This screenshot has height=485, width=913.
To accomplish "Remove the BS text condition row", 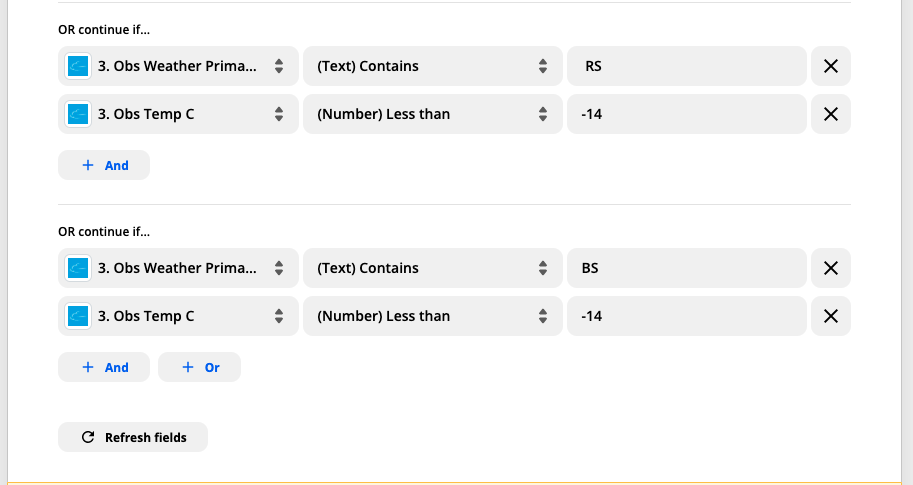I will [x=830, y=268].
